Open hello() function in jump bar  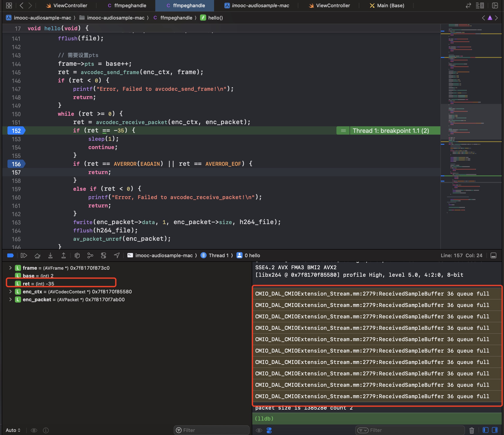point(211,18)
